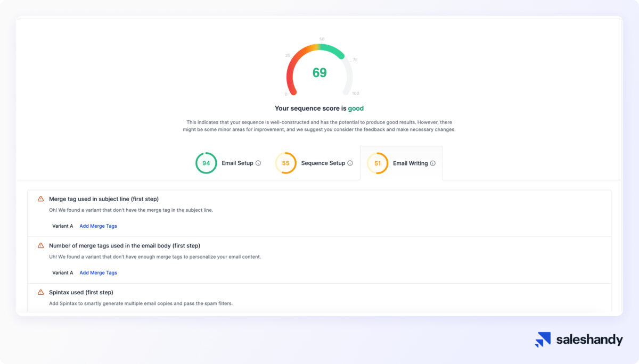Open the Email Setup tab
Viewport: 639px width, 364px height.
click(x=237, y=163)
